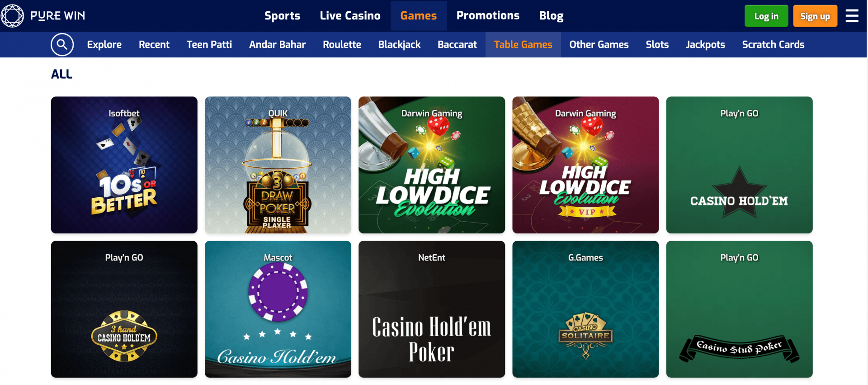Visit the Blog link
This screenshot has height=385, width=868.
(x=551, y=16)
